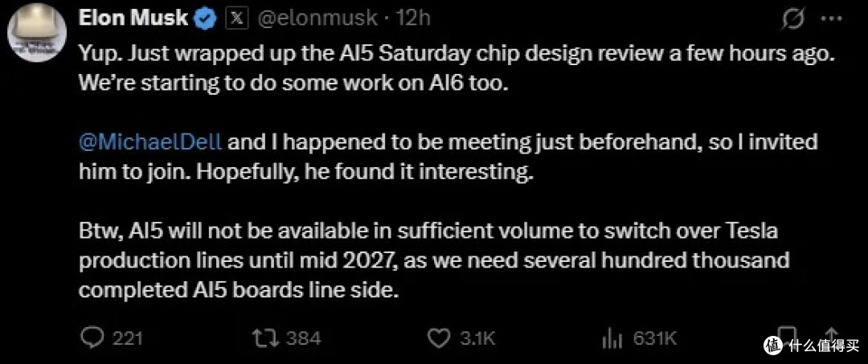Click the 631K views count
This screenshot has height=364, width=868.
[656, 338]
